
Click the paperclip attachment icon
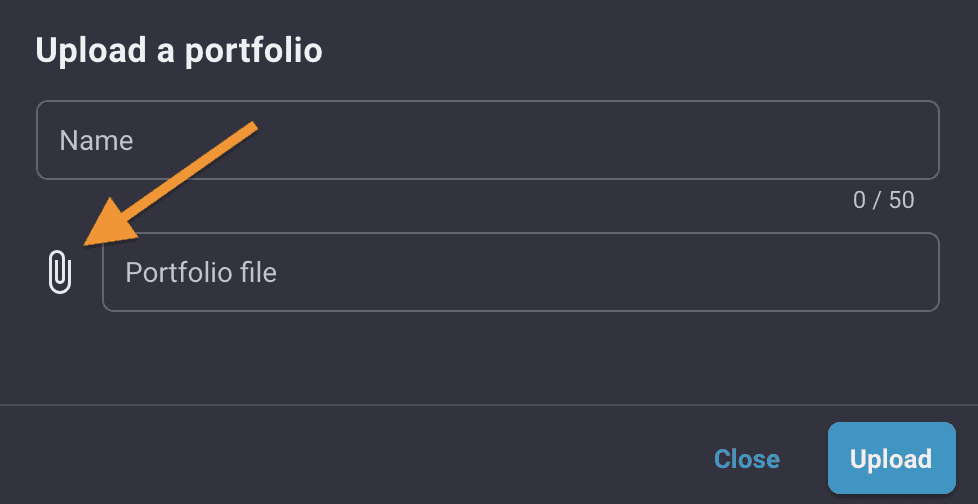60,272
